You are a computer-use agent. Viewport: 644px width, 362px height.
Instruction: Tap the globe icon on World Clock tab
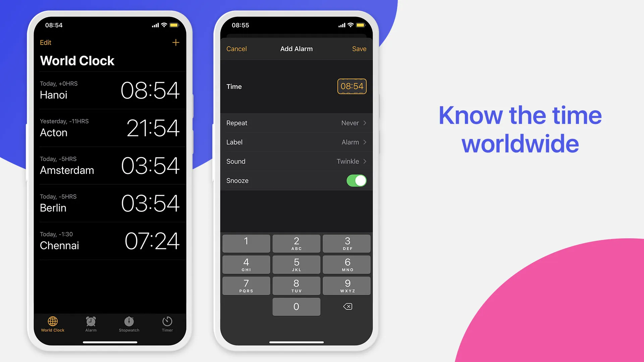52,321
